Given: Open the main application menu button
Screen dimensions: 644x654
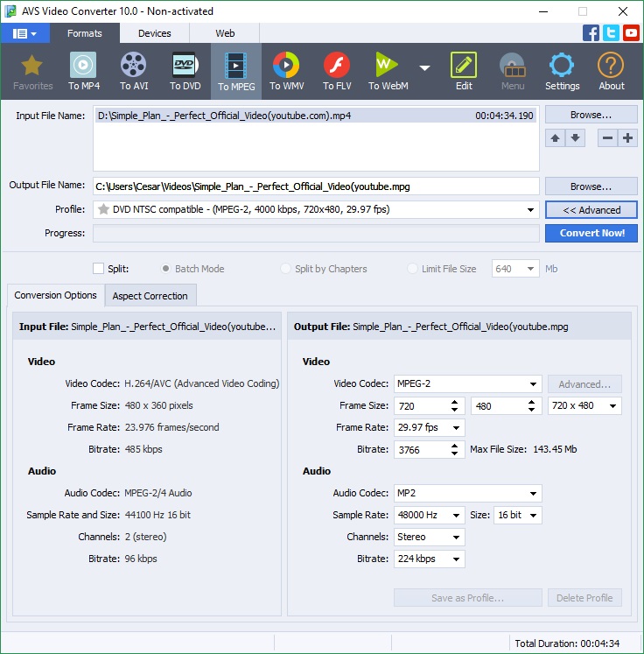Looking at the screenshot, I should point(25,33).
